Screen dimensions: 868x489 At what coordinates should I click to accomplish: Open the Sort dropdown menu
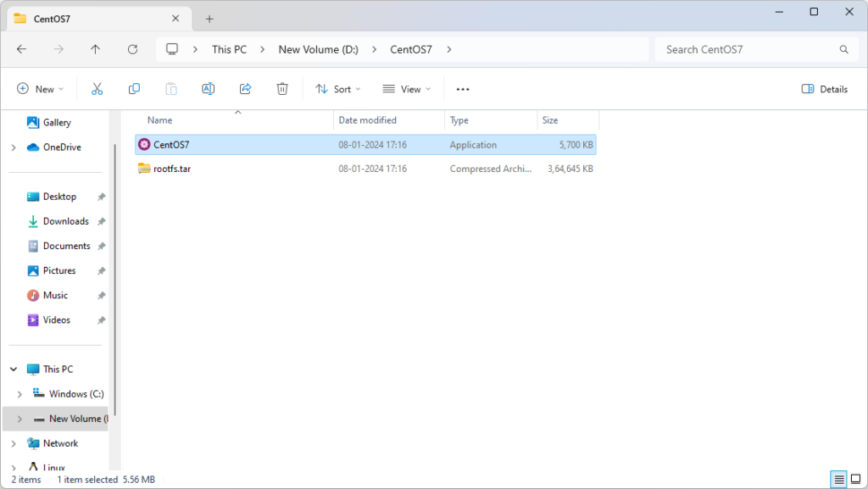337,89
